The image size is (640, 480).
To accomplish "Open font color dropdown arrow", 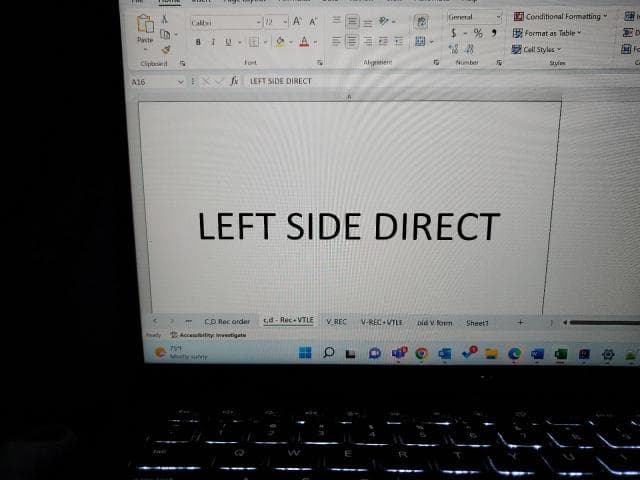I will 315,42.
